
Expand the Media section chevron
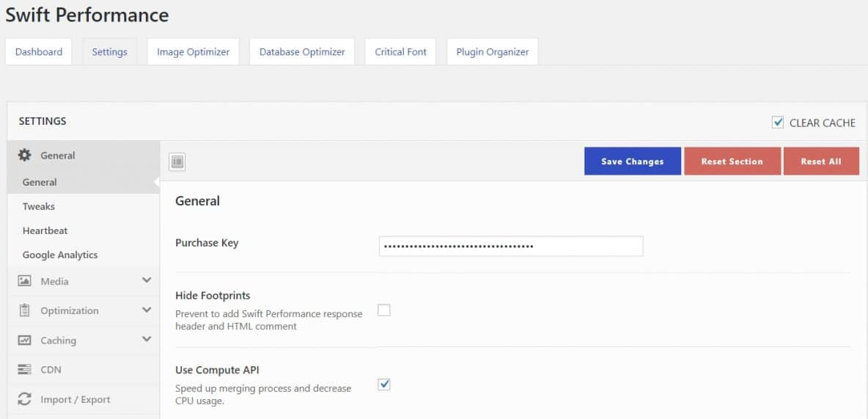click(x=147, y=280)
